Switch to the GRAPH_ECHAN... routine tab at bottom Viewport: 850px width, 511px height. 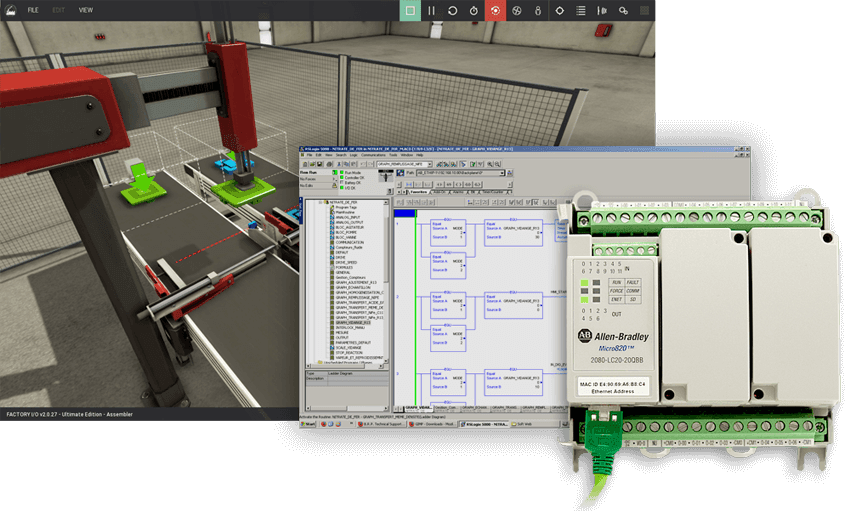[x=475, y=408]
